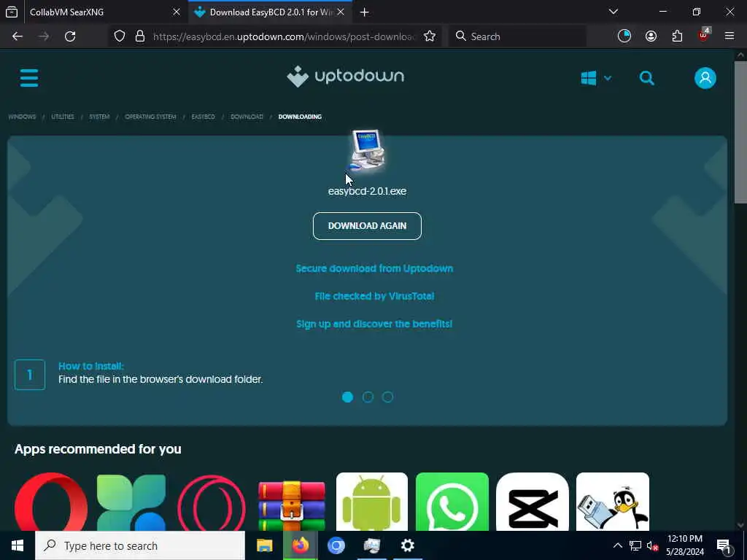Open the Downloads progress icon

pyautogui.click(x=624, y=36)
